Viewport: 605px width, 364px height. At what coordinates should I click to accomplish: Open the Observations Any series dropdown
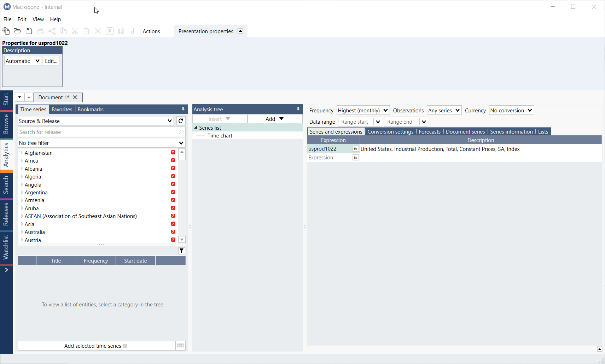pyautogui.click(x=444, y=110)
